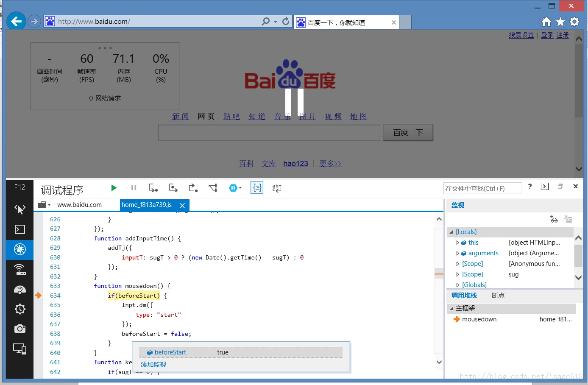Click the web page vertical scrollbar thumb
Viewport: 588px width, 385px height.
[579, 80]
